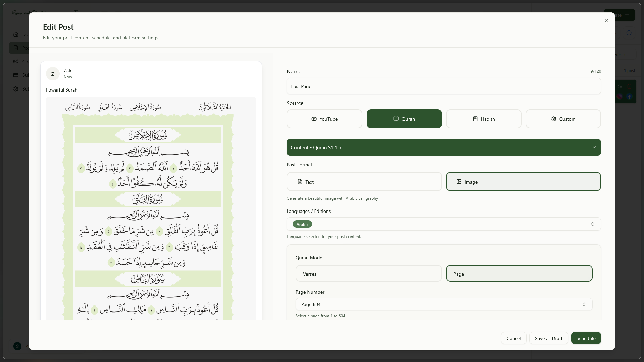Open the Languages/Editions Arabic dropdown
Screen dimensions: 644x362
tap(443, 224)
